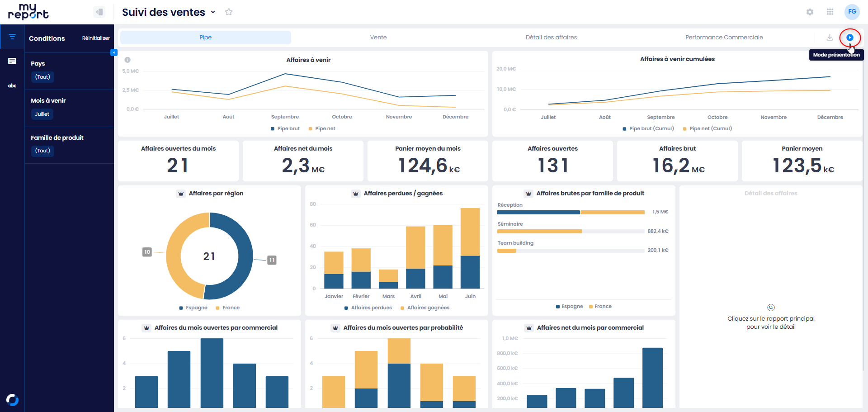
Task: Switch to the Vente tab
Action: point(378,38)
